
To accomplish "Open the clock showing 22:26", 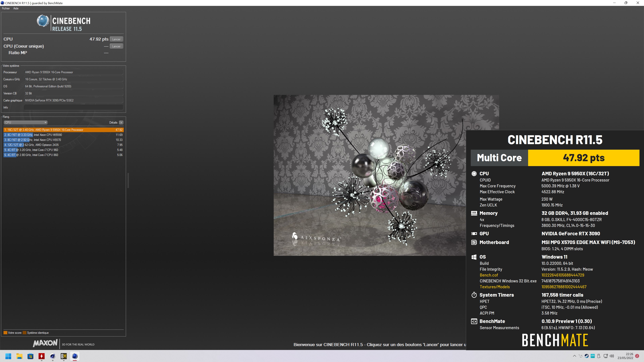I will click(x=625, y=356).
